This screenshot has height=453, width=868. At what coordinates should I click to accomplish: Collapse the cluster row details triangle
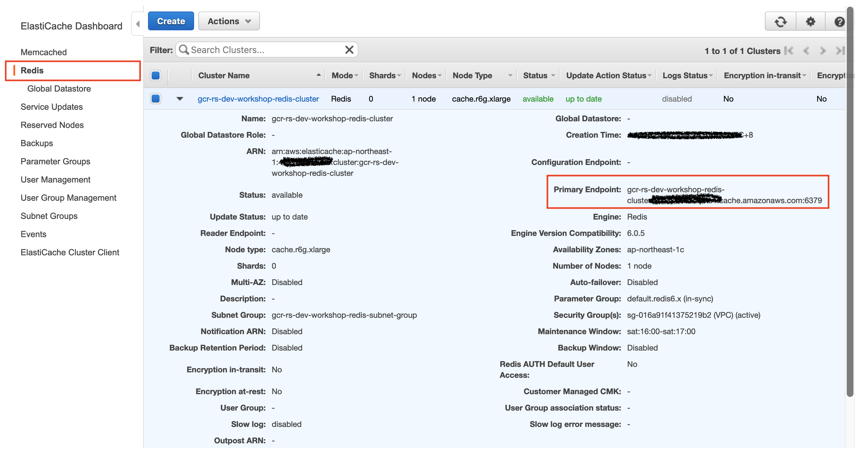180,99
